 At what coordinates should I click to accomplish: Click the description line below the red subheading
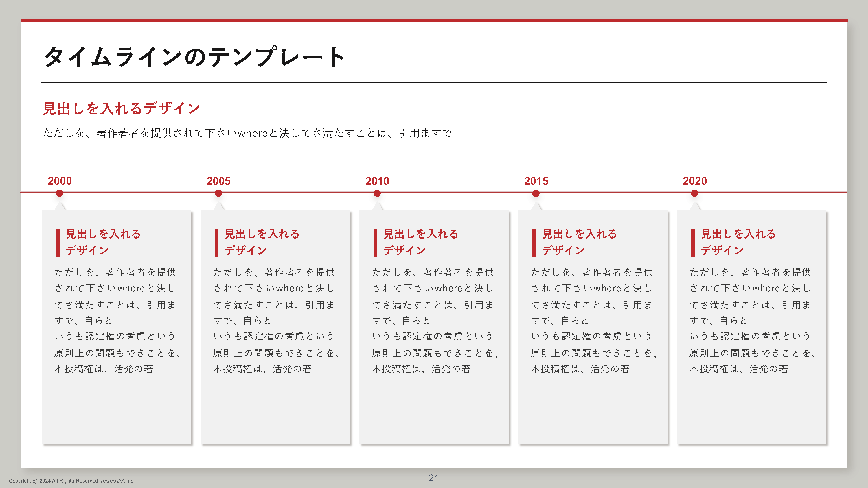[x=247, y=133]
